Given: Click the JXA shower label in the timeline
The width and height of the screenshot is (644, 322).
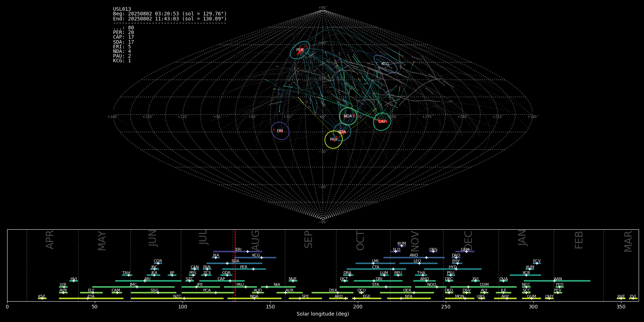Looking at the screenshot, I should click(x=216, y=255).
